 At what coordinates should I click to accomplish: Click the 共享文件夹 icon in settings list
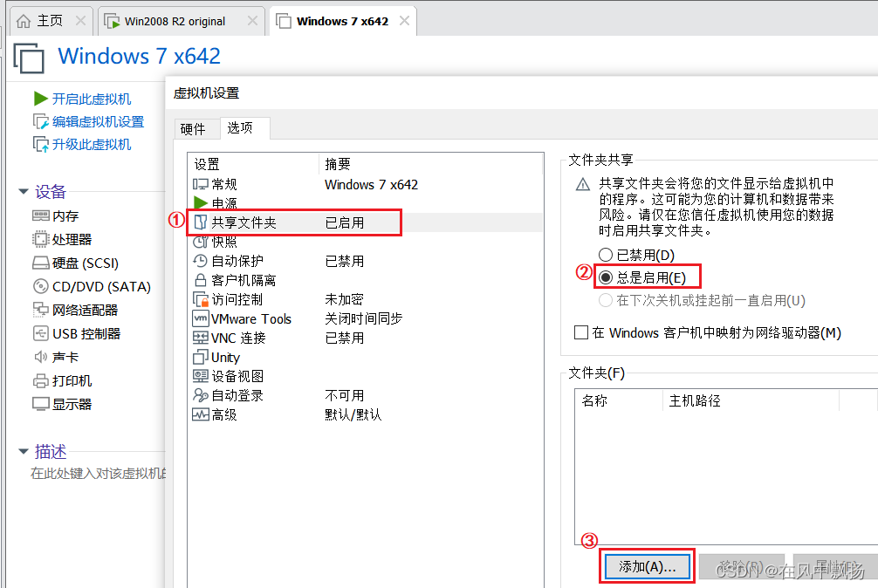tap(201, 222)
